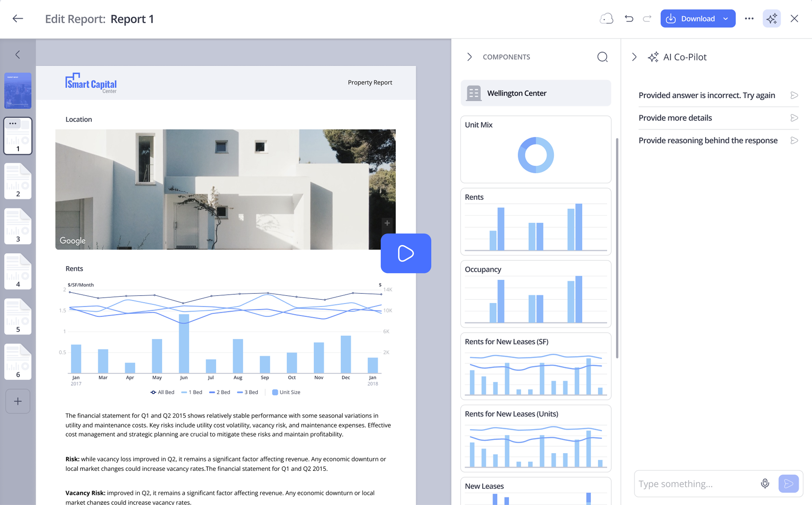Go to page 4 thumbnail
Viewport: 812px width, 505px height.
(x=18, y=271)
